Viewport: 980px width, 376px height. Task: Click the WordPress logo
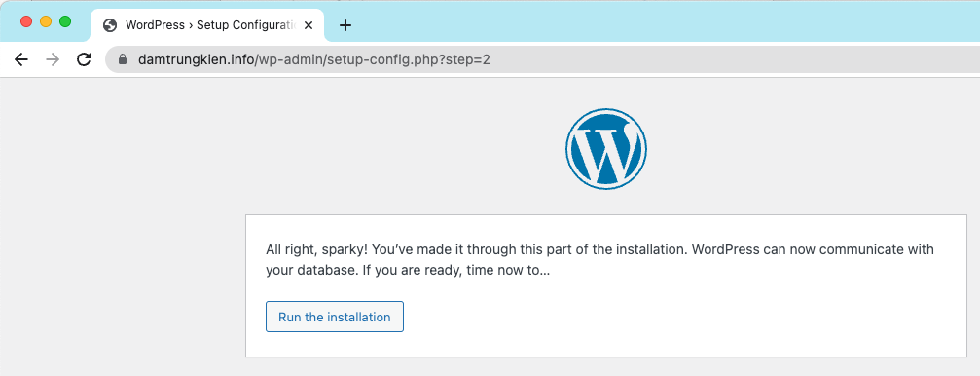pyautogui.click(x=606, y=149)
